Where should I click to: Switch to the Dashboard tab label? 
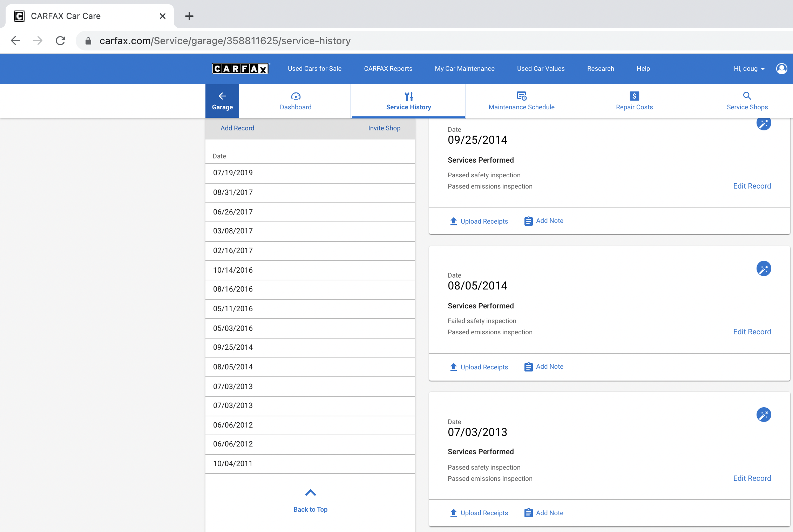[x=296, y=107]
